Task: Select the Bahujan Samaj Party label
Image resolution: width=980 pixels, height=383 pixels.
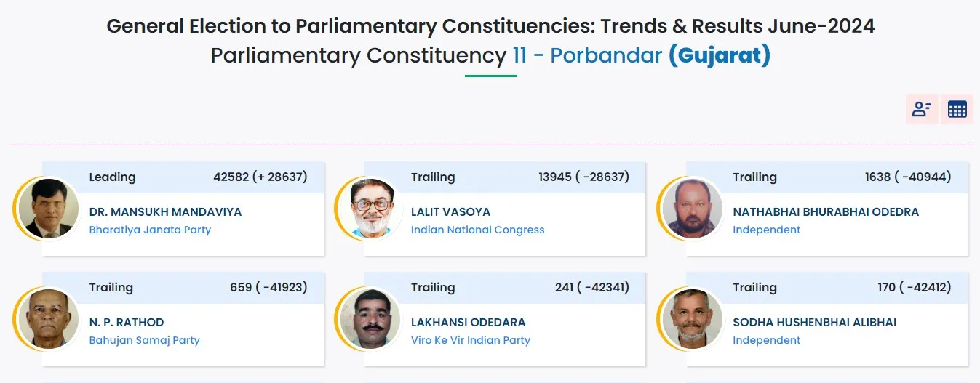Action: click(144, 340)
